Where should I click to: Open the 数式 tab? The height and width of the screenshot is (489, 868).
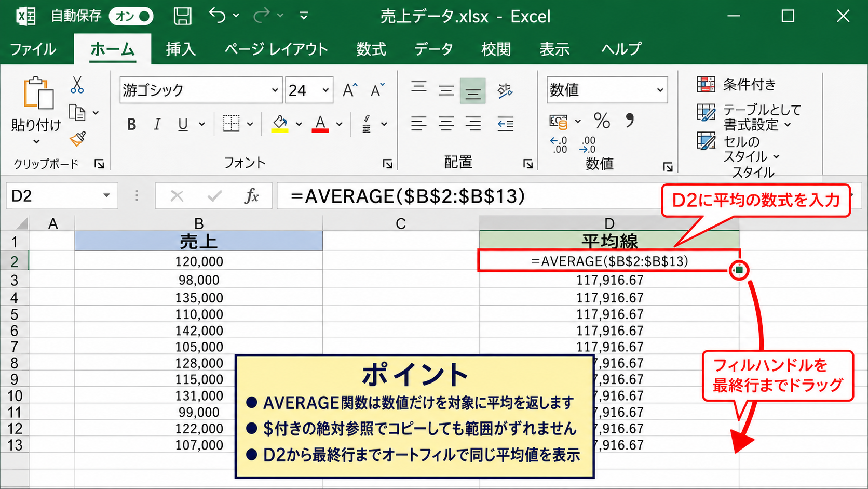click(371, 49)
